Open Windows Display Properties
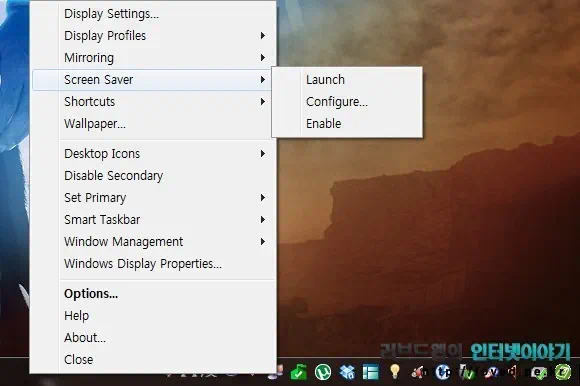The height and width of the screenshot is (386, 580). [153, 264]
